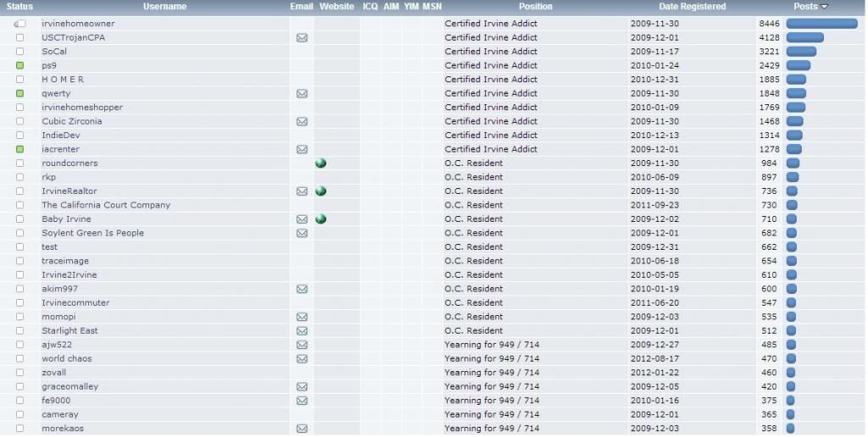Open SoCal member profile
This screenshot has width=868, height=437.
click(x=54, y=52)
